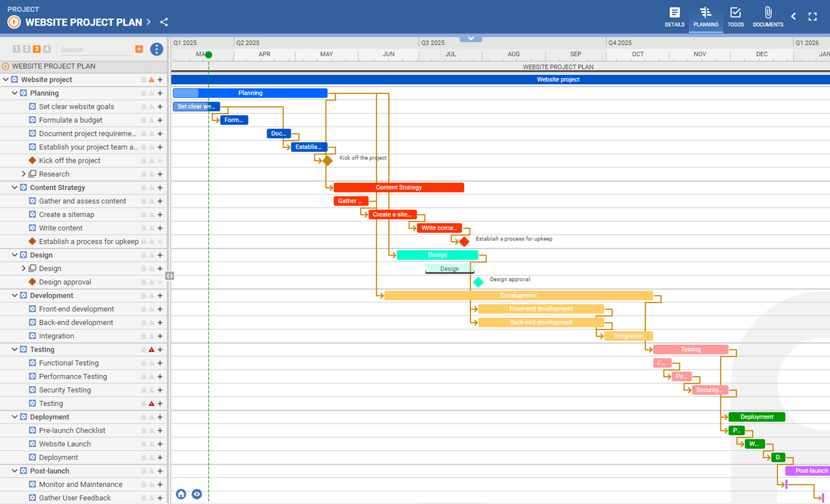The height and width of the screenshot is (504, 830).
Task: Click the orange play icon beside project title
Action: [x=14, y=22]
